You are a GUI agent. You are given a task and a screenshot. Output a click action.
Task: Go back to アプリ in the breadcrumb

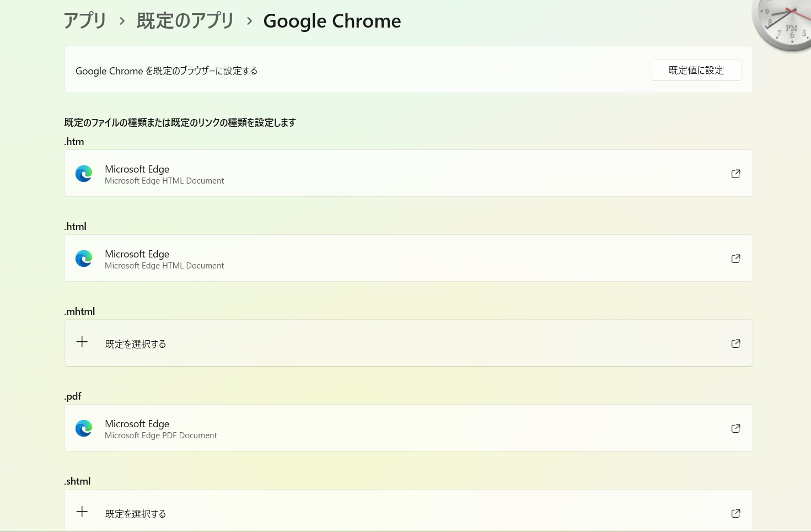point(85,21)
